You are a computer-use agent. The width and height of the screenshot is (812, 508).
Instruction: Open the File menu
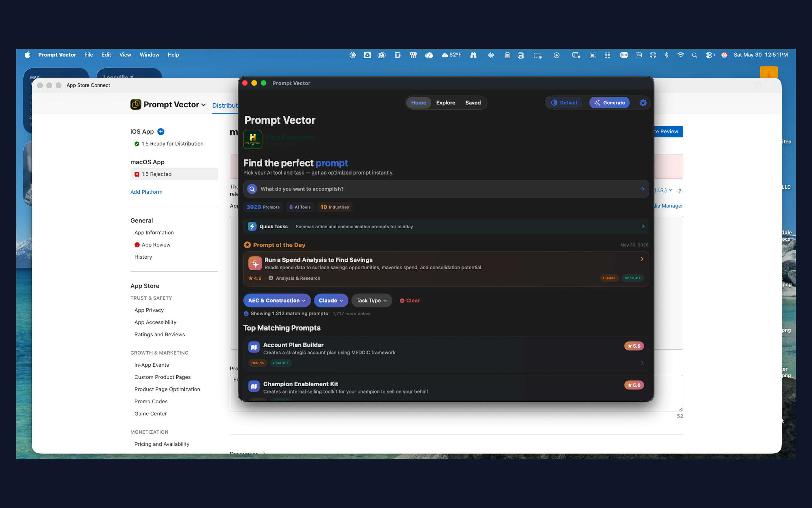point(89,55)
